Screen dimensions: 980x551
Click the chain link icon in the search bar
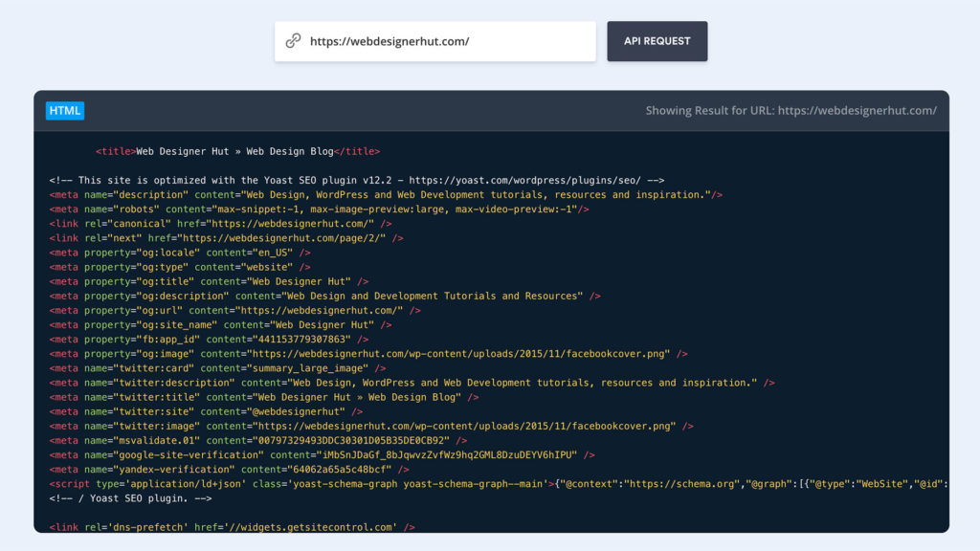tap(294, 41)
